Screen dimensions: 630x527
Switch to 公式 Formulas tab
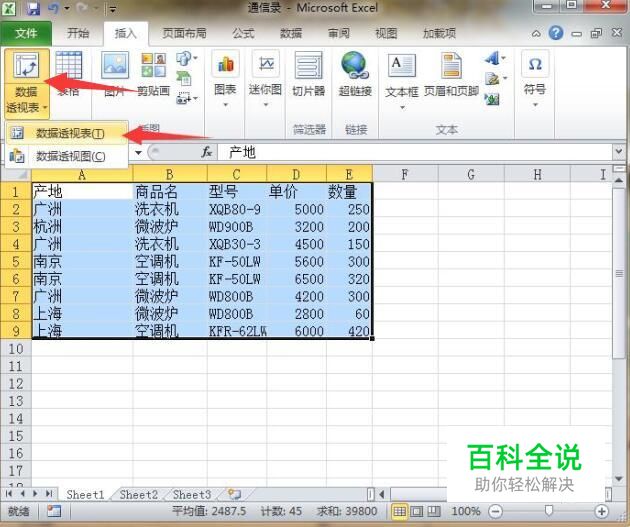243,33
